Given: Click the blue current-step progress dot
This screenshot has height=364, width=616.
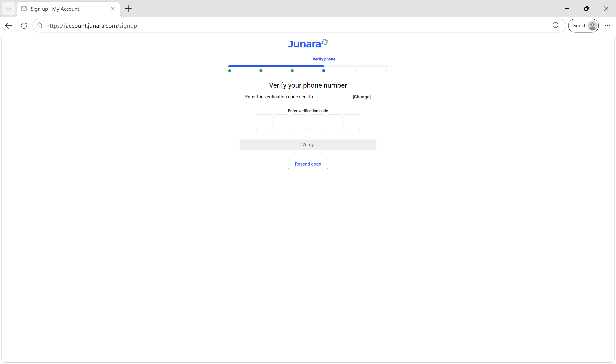Looking at the screenshot, I should pos(324,71).
